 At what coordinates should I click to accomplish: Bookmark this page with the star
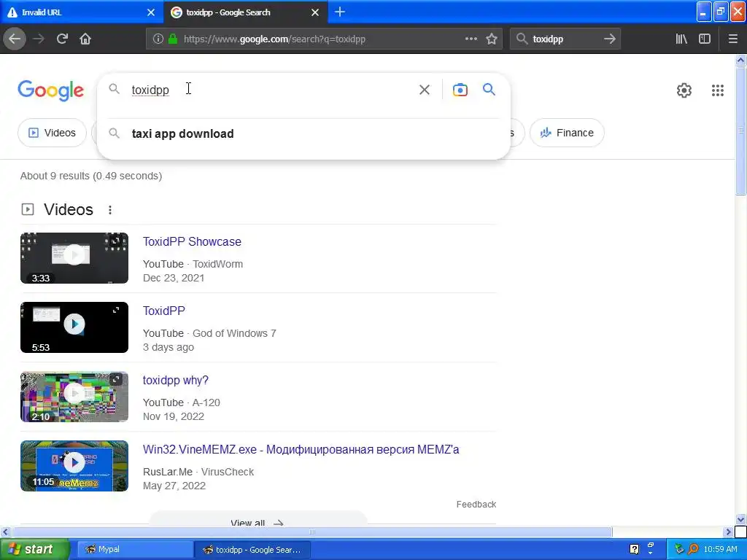492,39
